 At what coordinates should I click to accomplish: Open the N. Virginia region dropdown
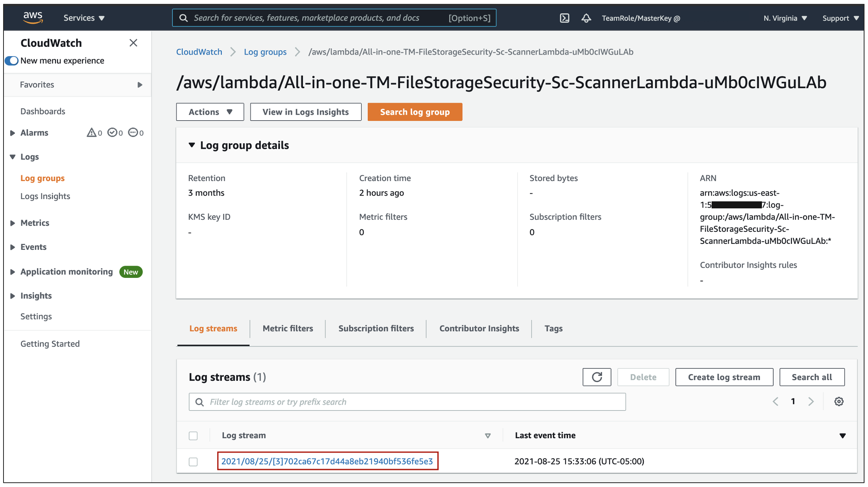(x=785, y=18)
